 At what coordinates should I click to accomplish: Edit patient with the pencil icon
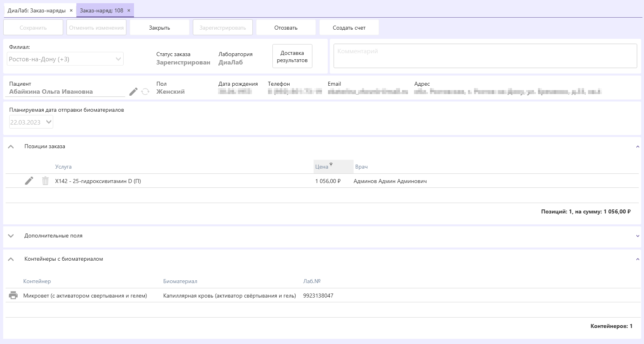click(x=133, y=92)
